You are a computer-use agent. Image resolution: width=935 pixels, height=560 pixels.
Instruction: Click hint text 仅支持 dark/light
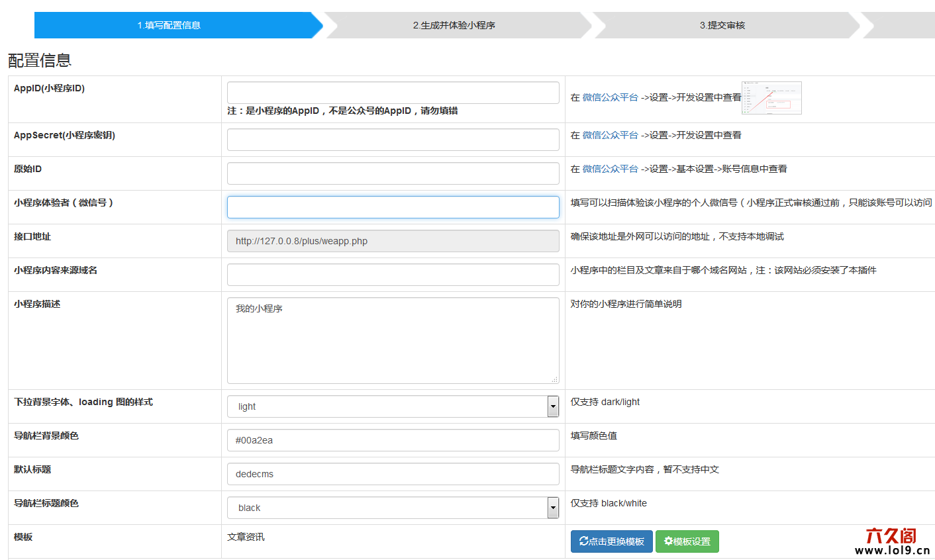click(x=605, y=402)
